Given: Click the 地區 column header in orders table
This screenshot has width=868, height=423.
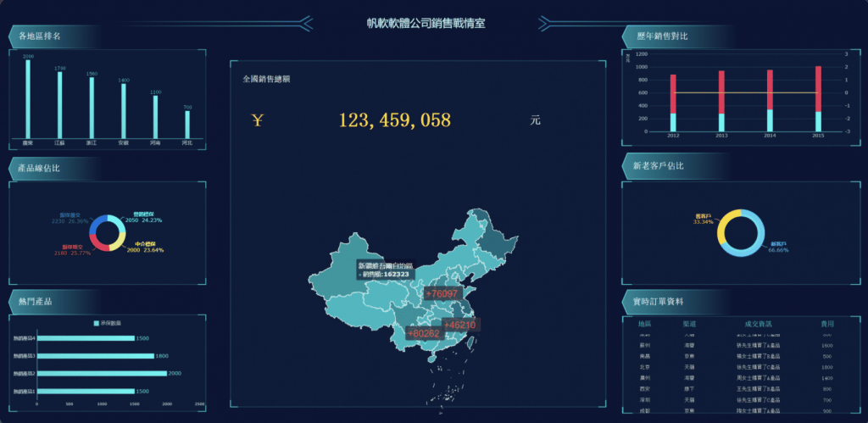Looking at the screenshot, I should click(x=645, y=324).
